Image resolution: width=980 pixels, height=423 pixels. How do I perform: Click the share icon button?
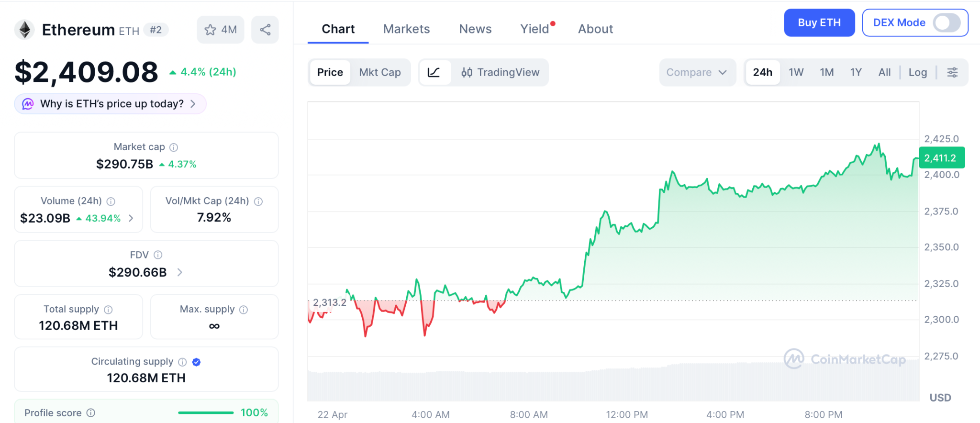coord(265,30)
